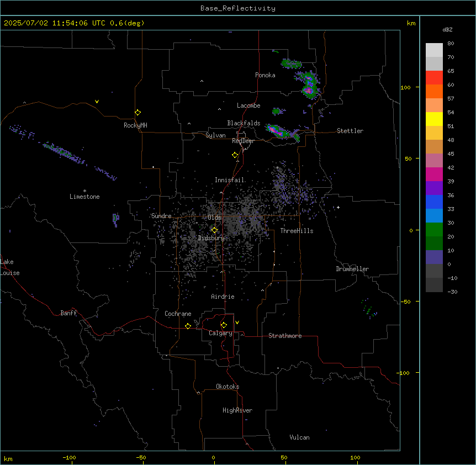Click the yellow diamond marker between Olds and Didsbury

point(214,230)
